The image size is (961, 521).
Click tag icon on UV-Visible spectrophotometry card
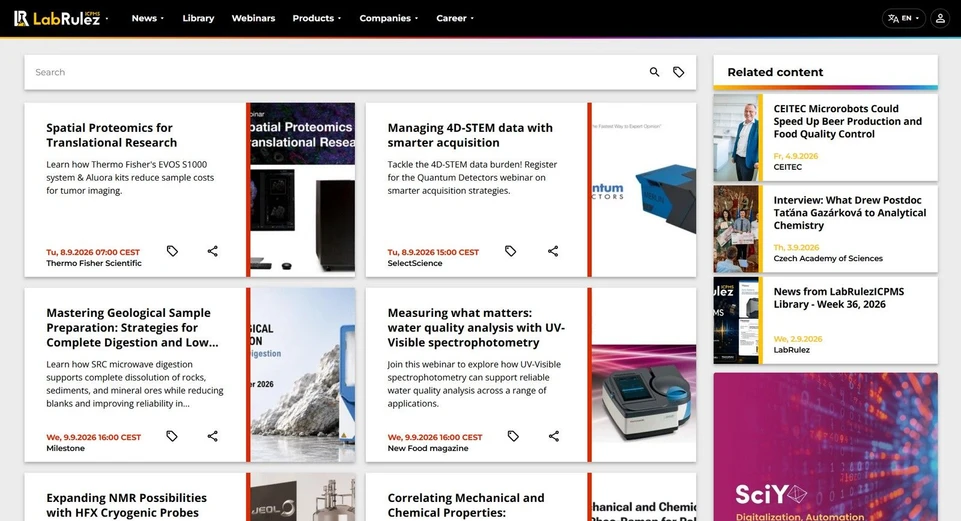(513, 436)
